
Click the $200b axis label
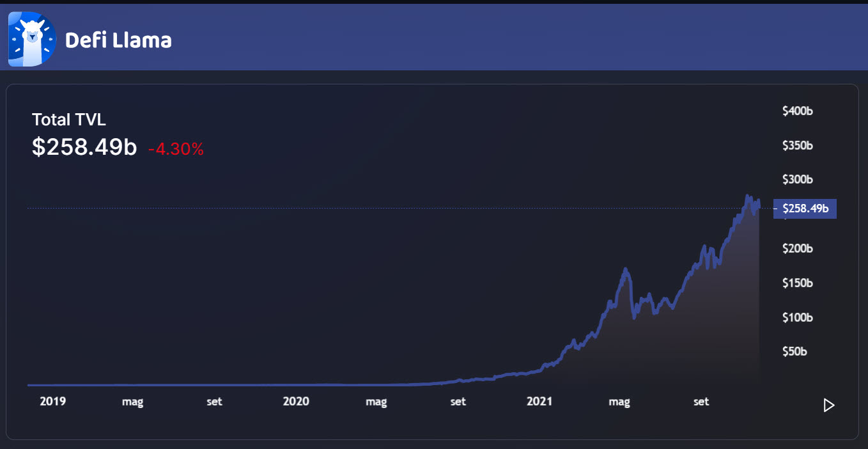coord(798,248)
